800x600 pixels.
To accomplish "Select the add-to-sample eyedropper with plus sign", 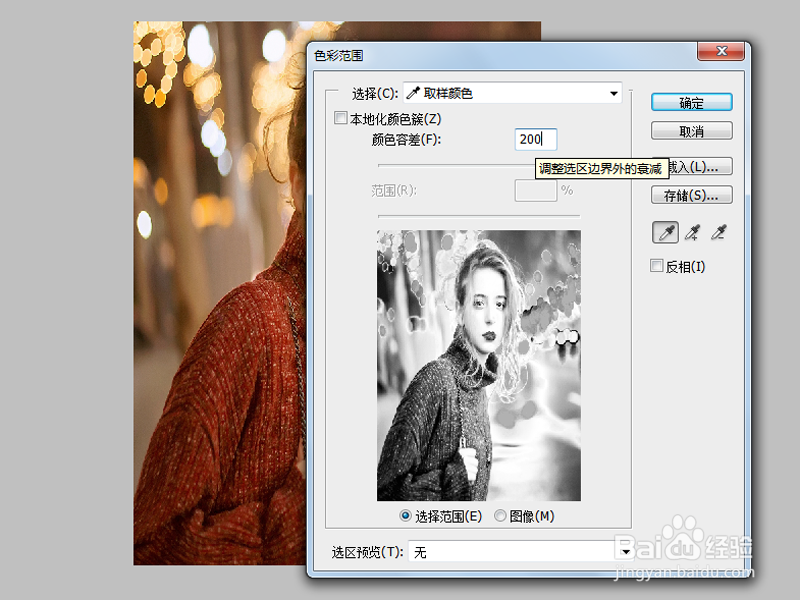I will pos(691,232).
